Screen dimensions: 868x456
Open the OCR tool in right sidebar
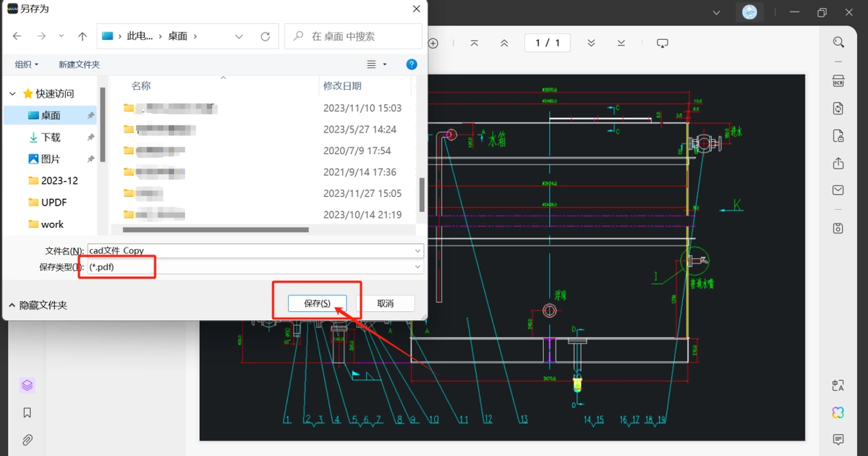[x=838, y=80]
